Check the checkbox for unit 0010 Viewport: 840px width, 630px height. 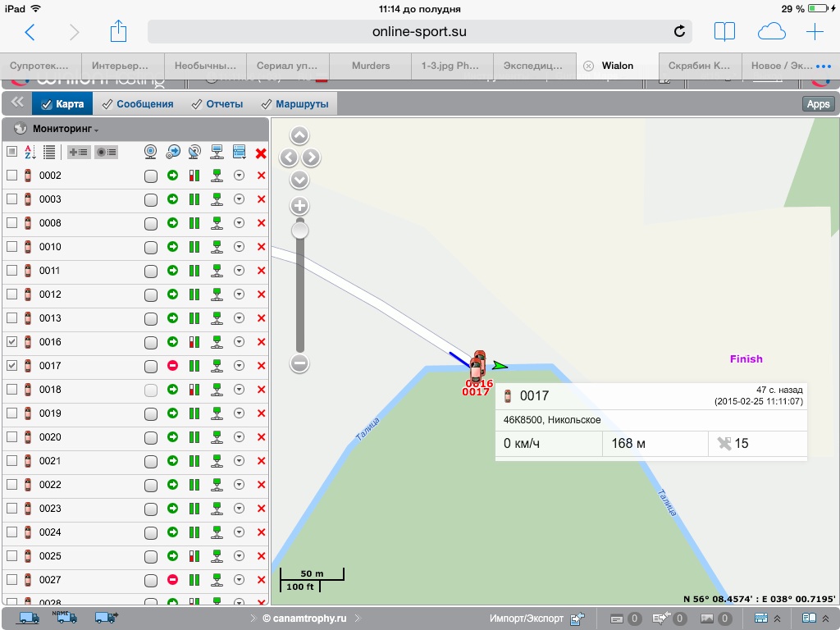click(11, 247)
